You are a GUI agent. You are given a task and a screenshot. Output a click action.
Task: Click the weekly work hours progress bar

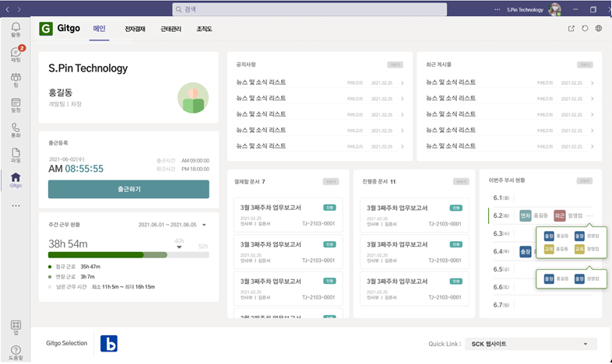click(107, 254)
